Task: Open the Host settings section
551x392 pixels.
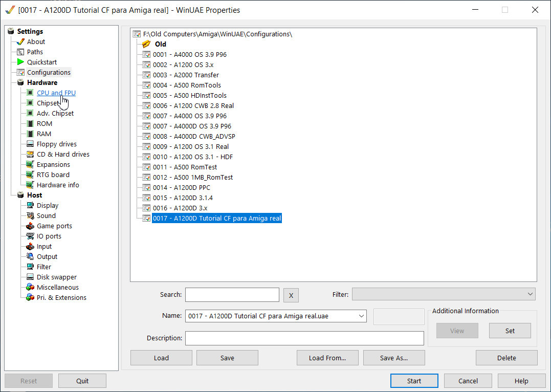Action: 34,195
